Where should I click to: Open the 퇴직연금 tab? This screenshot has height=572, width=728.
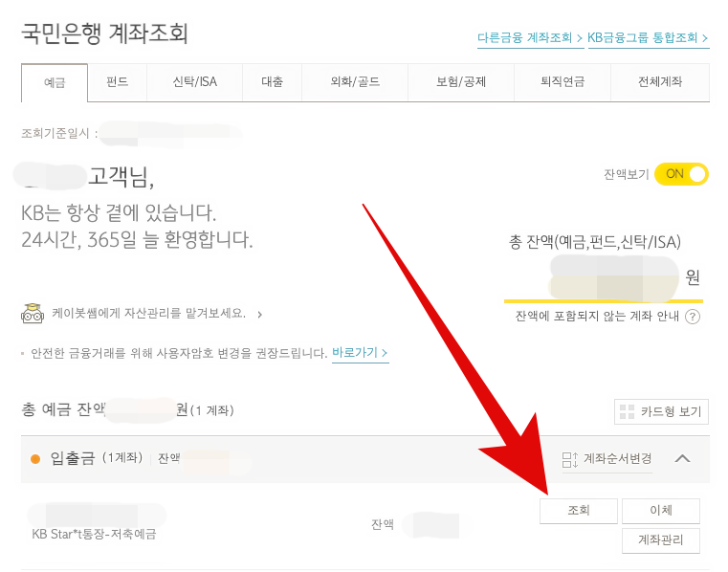[563, 82]
